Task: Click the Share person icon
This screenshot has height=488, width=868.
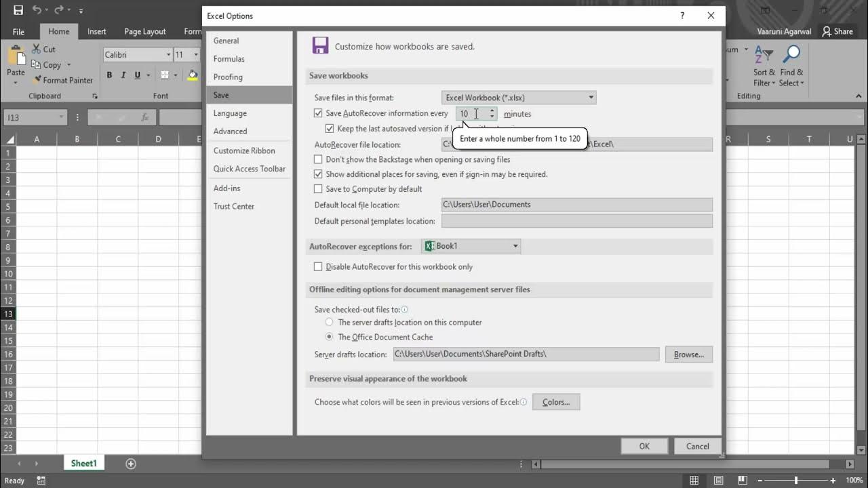Action: 827,31
